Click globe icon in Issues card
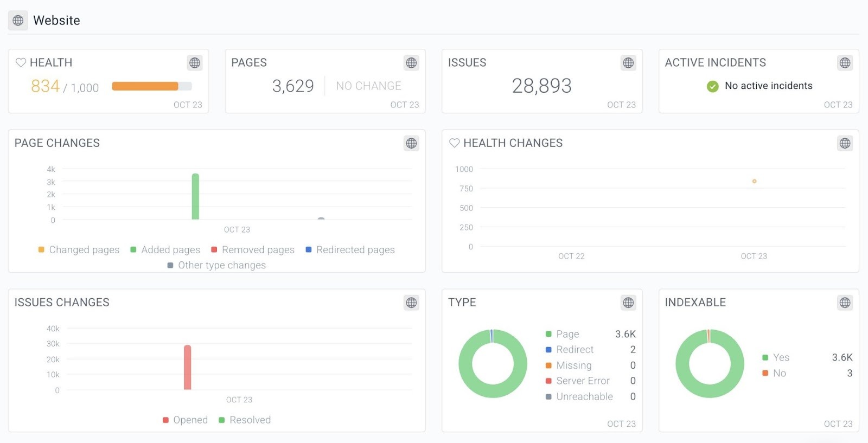868x443 pixels. pos(628,63)
